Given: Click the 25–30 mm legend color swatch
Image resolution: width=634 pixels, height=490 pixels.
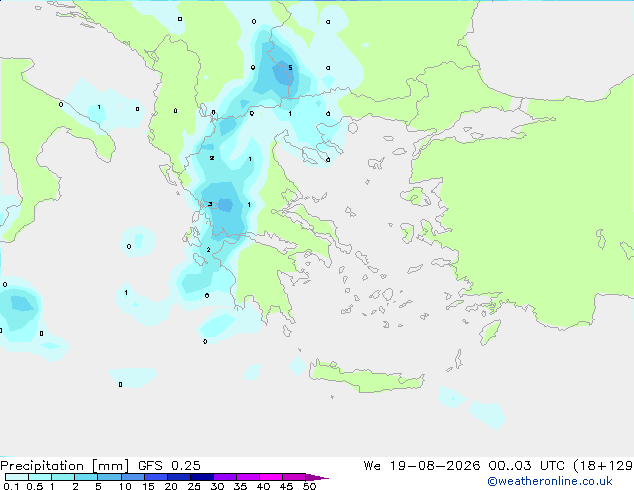Looking at the screenshot, I should pyautogui.click(x=201, y=477).
